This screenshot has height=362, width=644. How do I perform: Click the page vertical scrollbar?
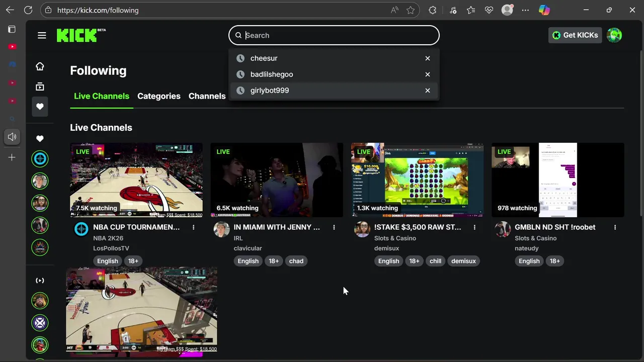pos(641,133)
